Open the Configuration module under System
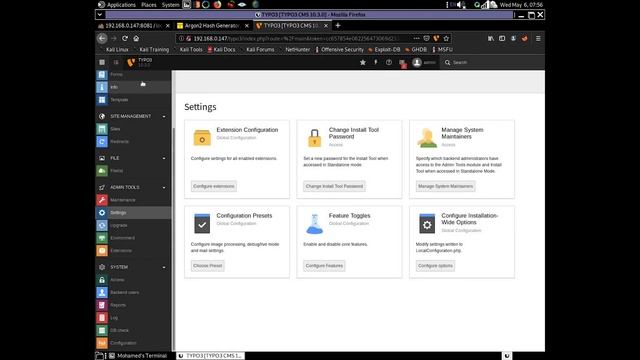Viewport: 640px width, 360px height. (133, 343)
